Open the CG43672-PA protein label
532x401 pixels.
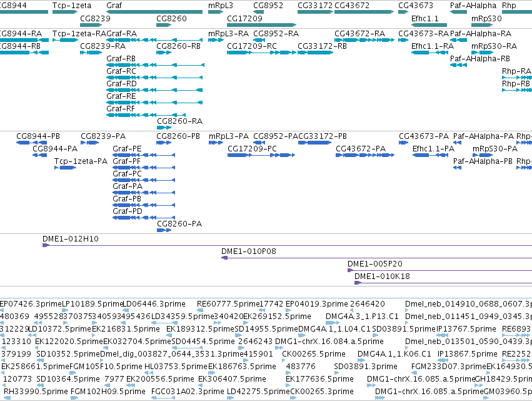click(361, 148)
